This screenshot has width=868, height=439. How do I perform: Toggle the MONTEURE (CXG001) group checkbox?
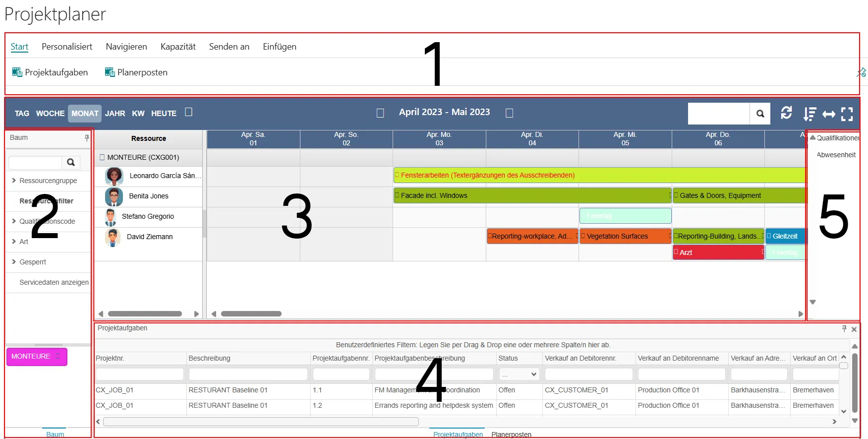click(102, 157)
